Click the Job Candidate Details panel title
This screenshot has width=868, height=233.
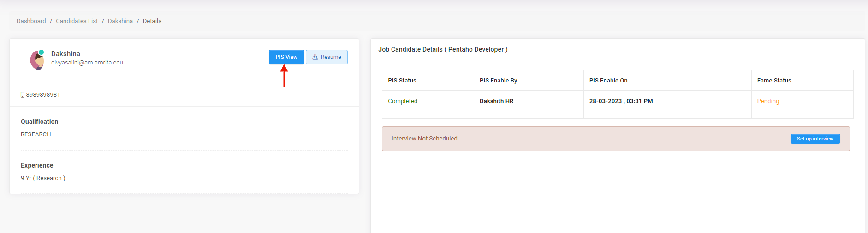click(x=443, y=49)
